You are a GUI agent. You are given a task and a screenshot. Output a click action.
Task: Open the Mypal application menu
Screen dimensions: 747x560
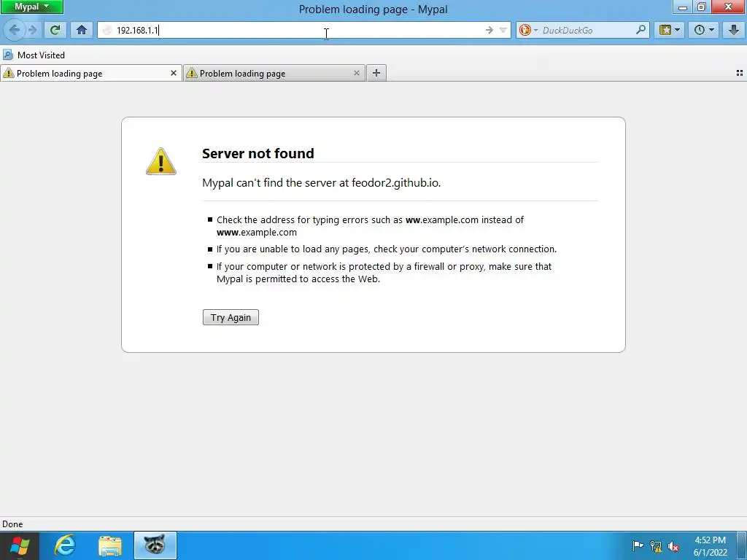(x=31, y=7)
